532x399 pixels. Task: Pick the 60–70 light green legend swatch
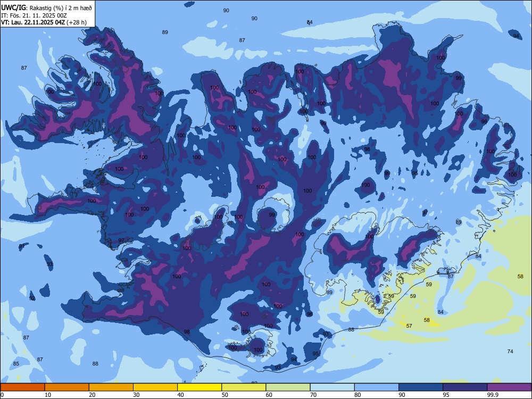[288, 387]
